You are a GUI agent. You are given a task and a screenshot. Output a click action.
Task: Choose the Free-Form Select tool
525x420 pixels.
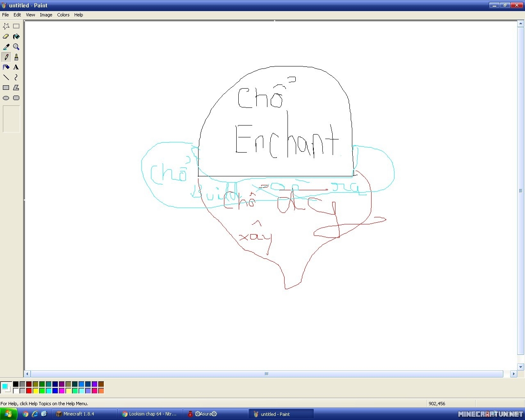click(6, 26)
